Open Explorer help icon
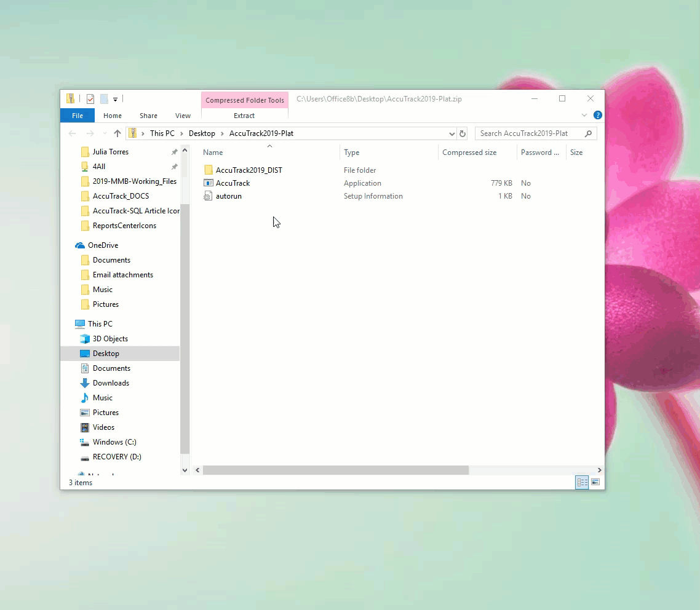 (x=597, y=115)
